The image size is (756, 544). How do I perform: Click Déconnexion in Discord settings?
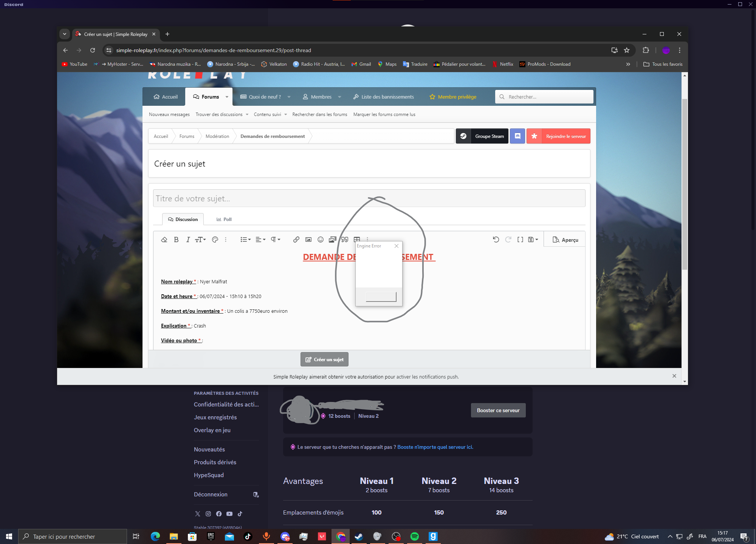pos(226,495)
